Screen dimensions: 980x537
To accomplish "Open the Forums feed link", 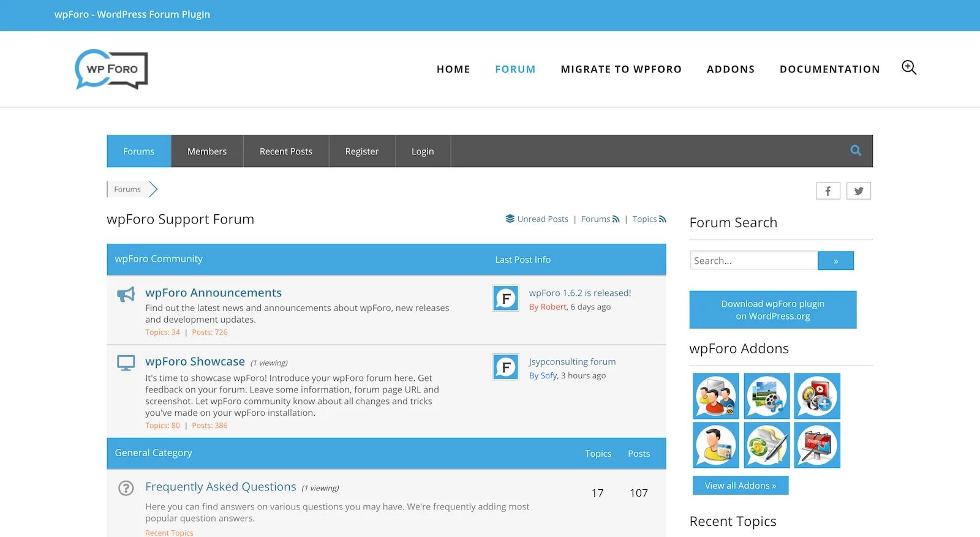I will tap(595, 219).
